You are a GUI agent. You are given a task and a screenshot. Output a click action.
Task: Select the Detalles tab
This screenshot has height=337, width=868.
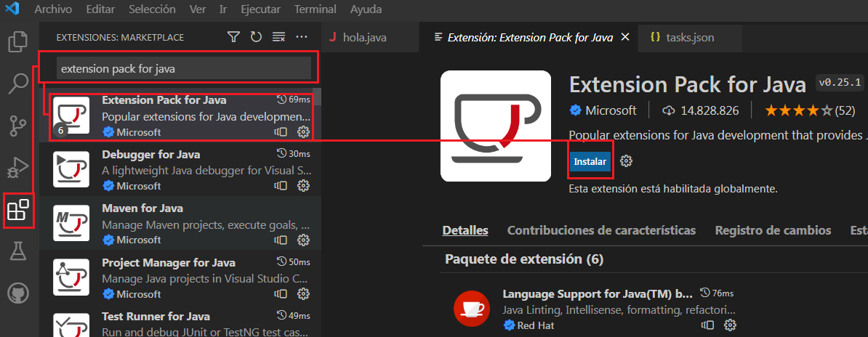coord(465,230)
